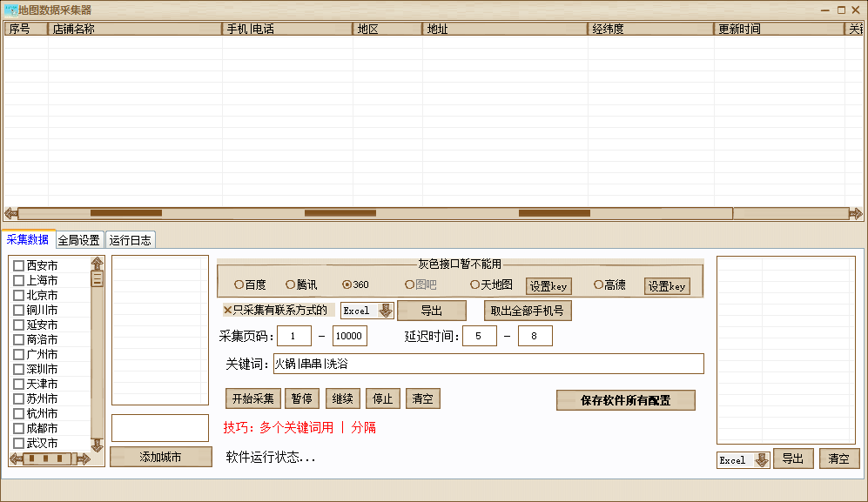Screen dimensions: 868x502
Task: Click the city list vertical scrollbar thumb
Action: 97,279
